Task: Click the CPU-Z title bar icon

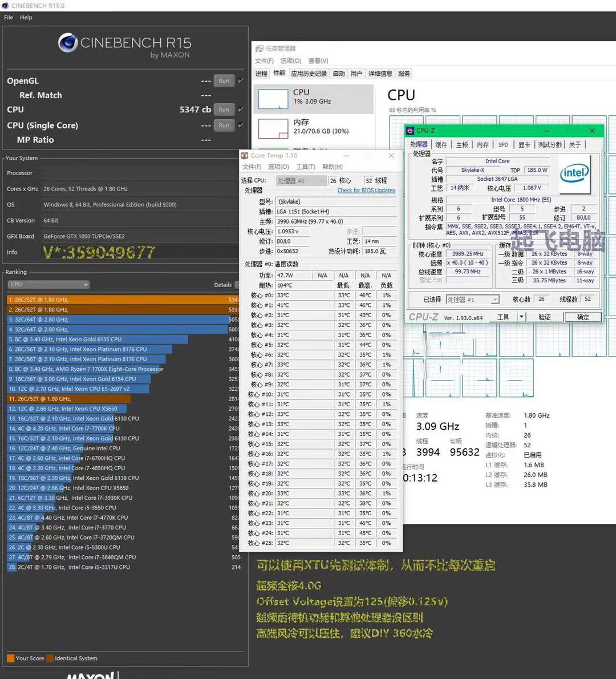Action: pyautogui.click(x=410, y=130)
